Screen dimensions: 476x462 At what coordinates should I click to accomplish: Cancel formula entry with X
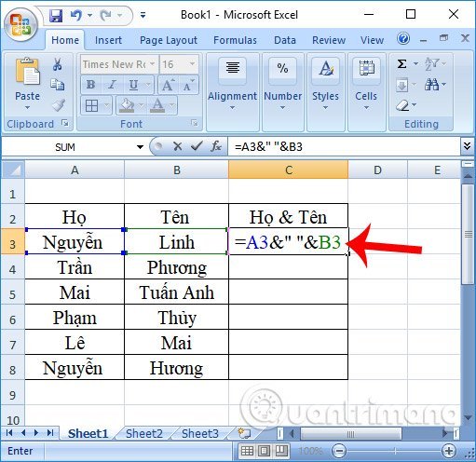pyautogui.click(x=178, y=146)
